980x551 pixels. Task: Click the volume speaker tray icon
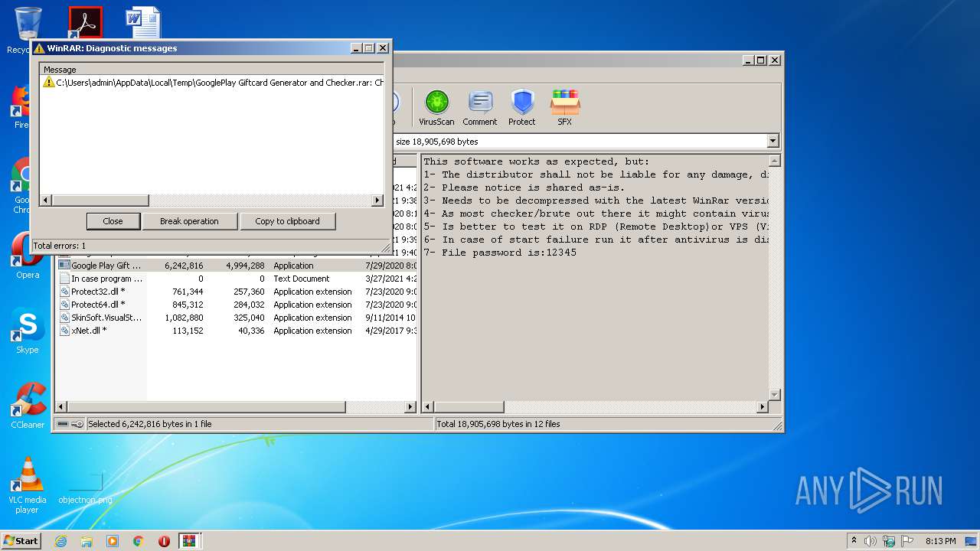[871, 541]
